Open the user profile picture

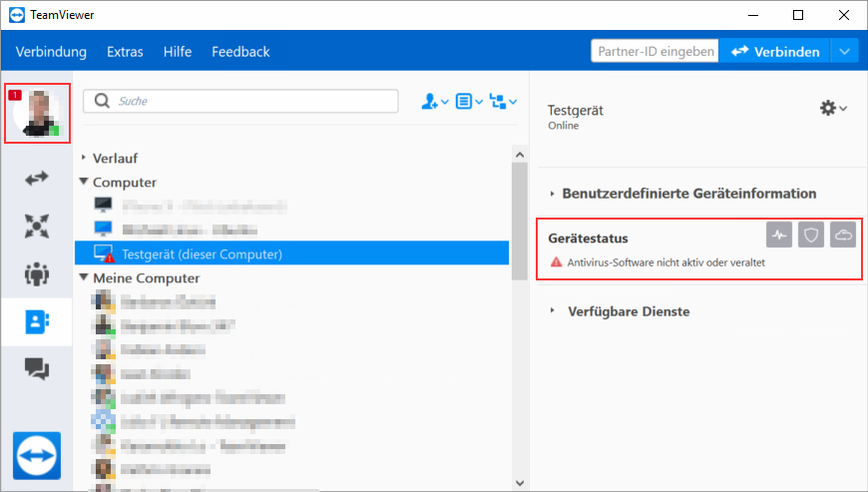tap(38, 114)
